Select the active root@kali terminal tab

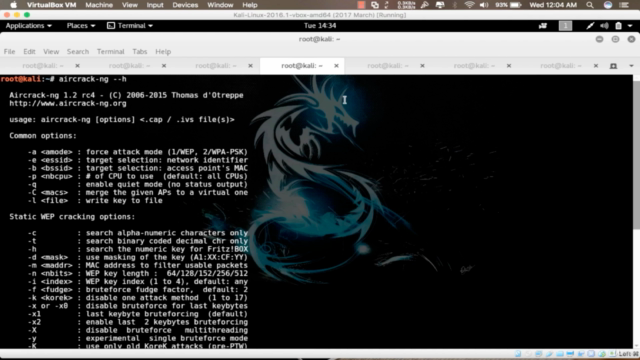coord(302,66)
